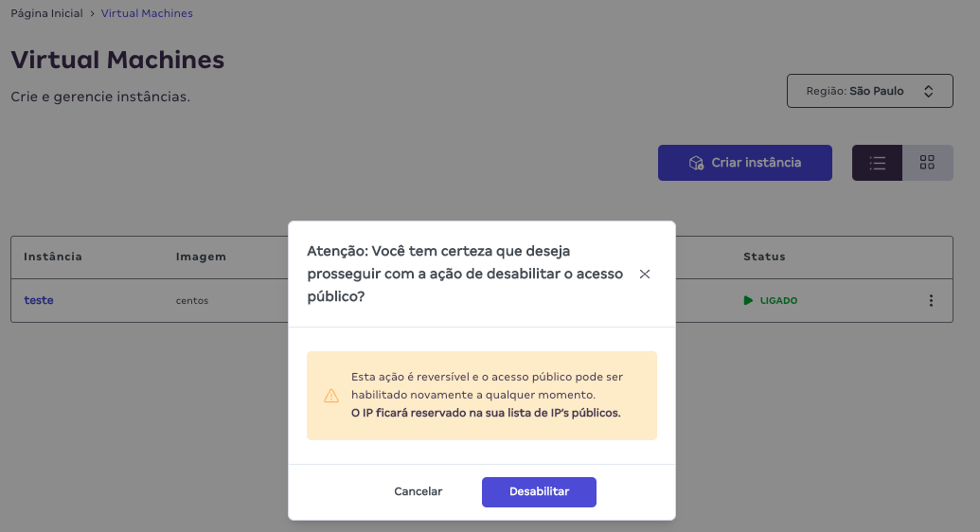Viewport: 980px width, 532px height.
Task: Click the region selector up-down arrows
Action: (x=929, y=91)
